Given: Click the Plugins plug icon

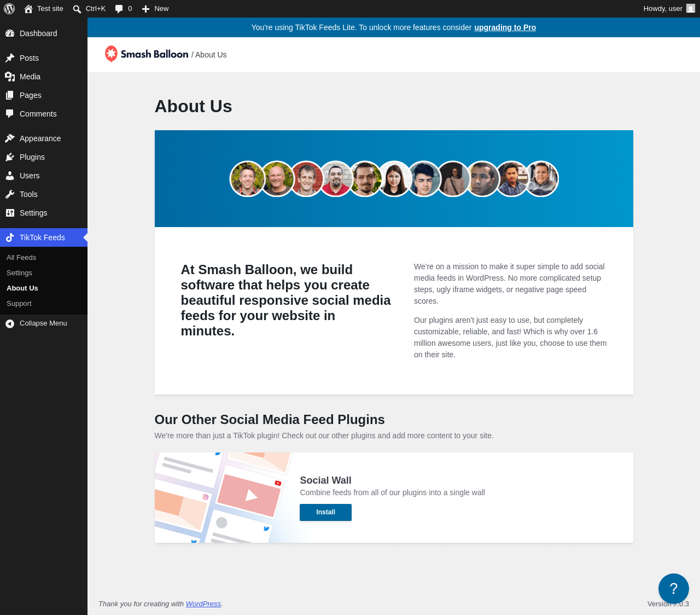Looking at the screenshot, I should click(10, 157).
